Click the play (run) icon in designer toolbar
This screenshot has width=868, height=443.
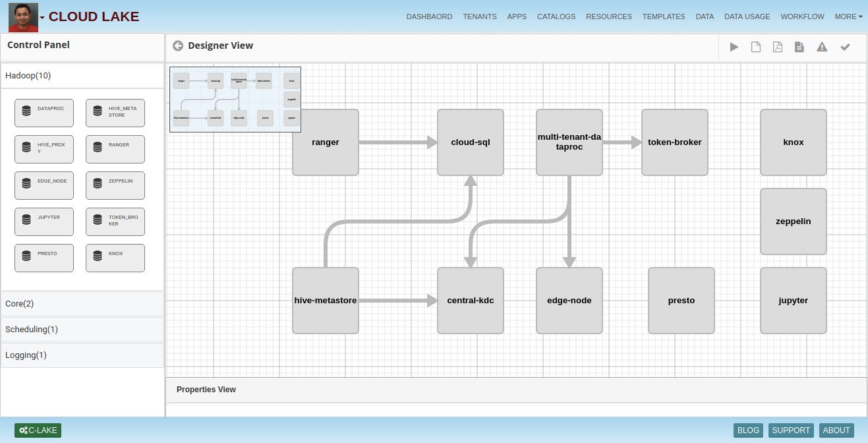pyautogui.click(x=734, y=47)
